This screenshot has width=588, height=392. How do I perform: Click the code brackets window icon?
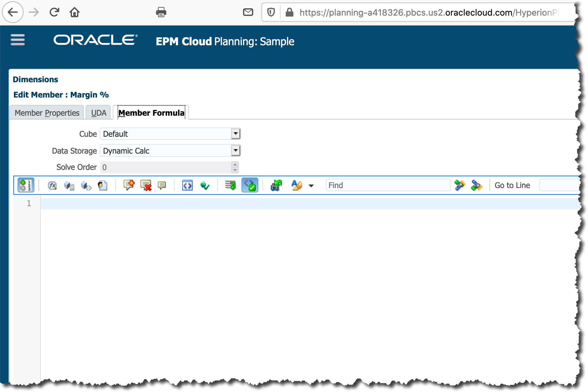(x=187, y=185)
